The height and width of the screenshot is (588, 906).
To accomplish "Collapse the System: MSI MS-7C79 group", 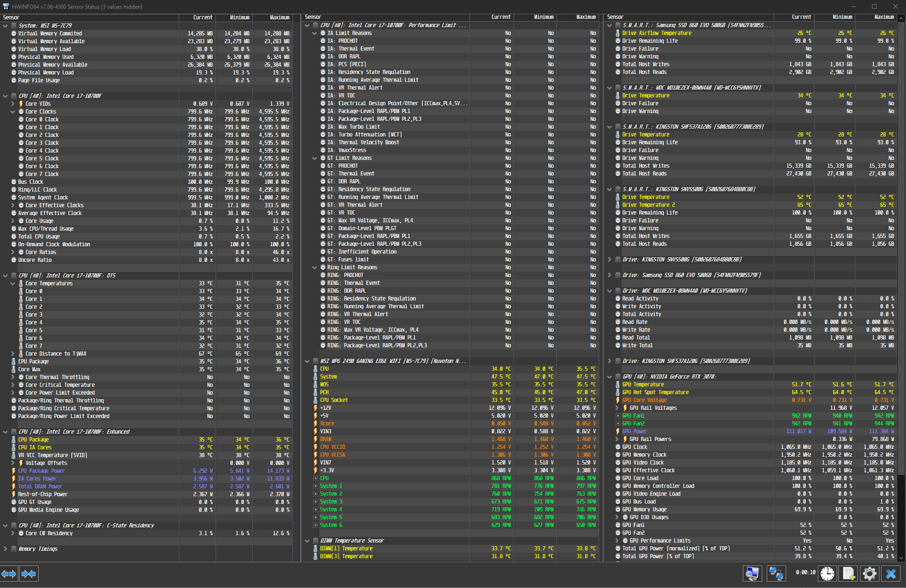I will pyautogui.click(x=6, y=26).
